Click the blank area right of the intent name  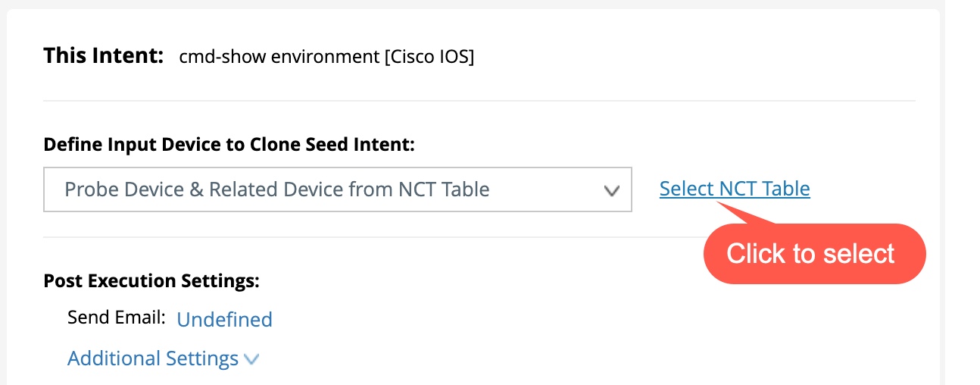(x=682, y=57)
